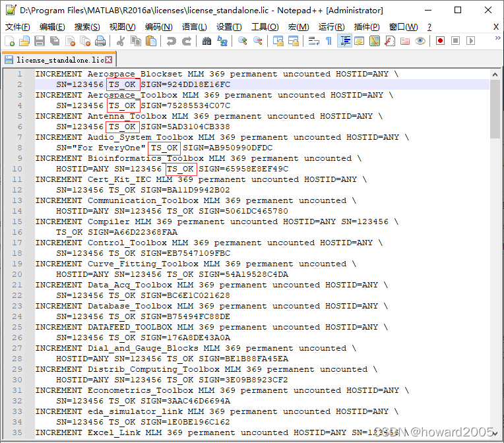Toggle synchronized horizontal scrolling icon
Viewport: 504px width, 443px height.
[x=293, y=41]
